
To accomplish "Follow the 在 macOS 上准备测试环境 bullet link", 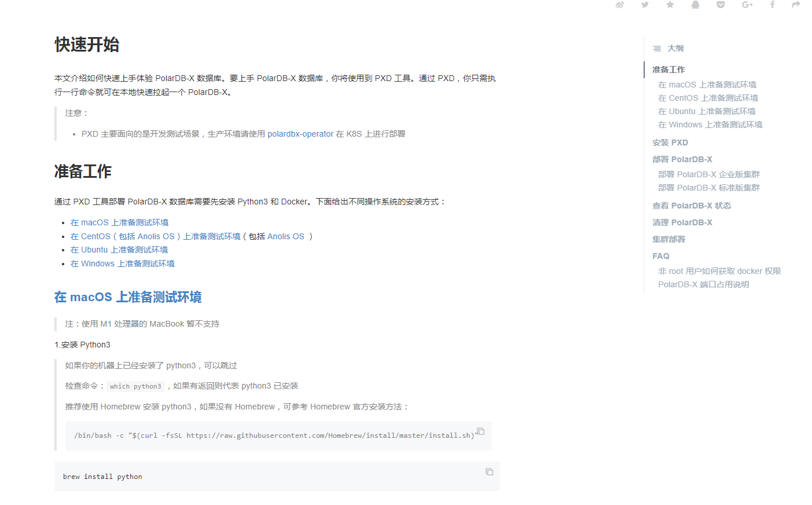I will [120, 222].
